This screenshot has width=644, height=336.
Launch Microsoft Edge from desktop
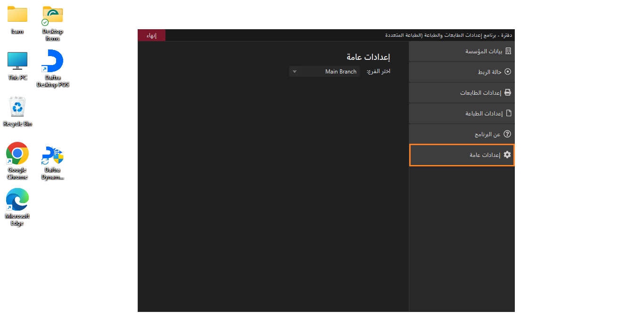[x=17, y=207]
